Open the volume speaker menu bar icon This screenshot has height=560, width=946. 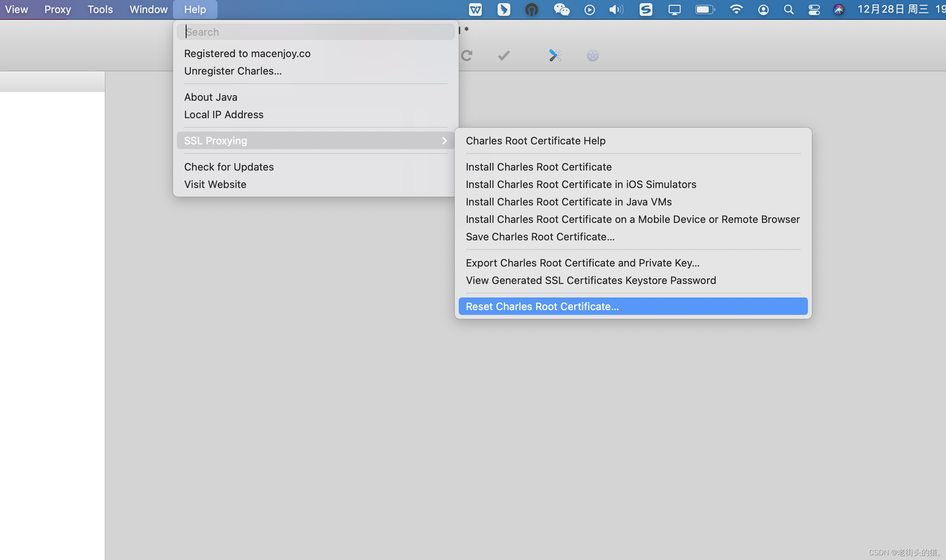[616, 10]
